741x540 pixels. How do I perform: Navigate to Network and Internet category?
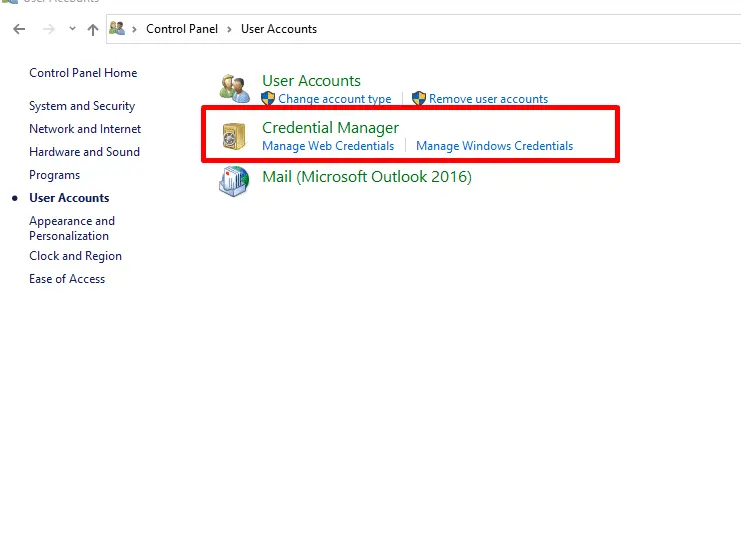point(85,129)
